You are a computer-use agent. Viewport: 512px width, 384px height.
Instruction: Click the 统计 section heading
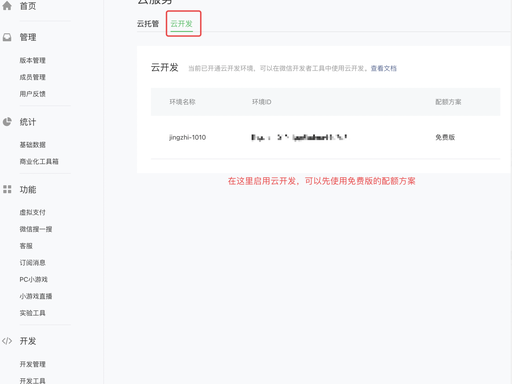28,122
